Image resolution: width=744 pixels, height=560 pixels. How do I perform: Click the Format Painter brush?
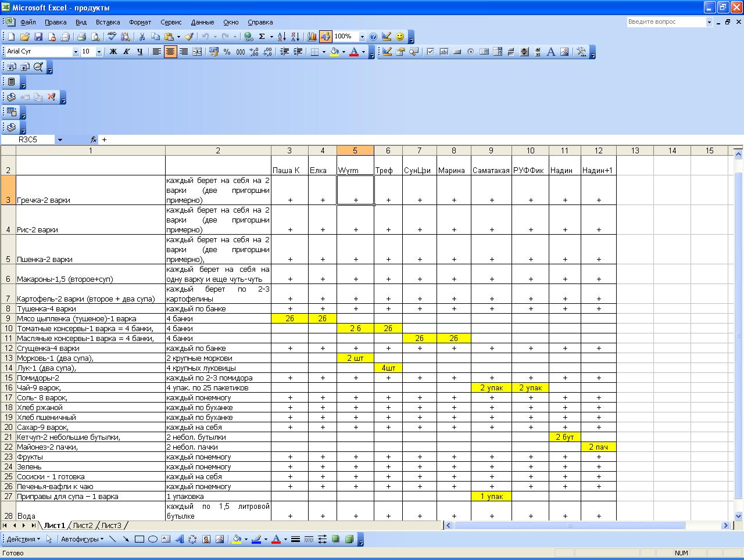pos(189,37)
